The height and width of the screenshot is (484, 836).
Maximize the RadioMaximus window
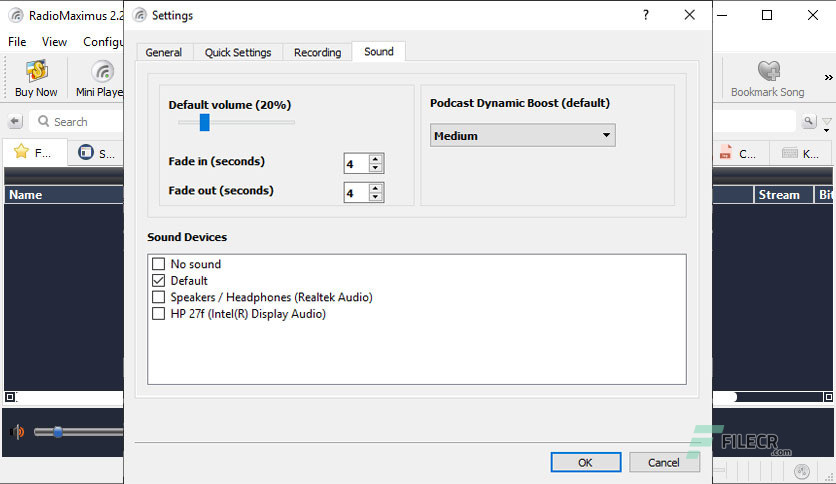[767, 15]
